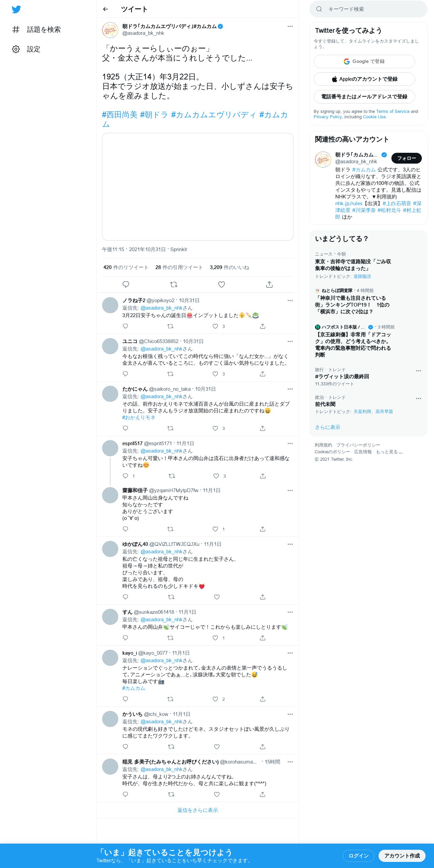The height and width of the screenshot is (868, 434).
Task: View 28 件の引用ツイート list
Action: [x=179, y=267]
